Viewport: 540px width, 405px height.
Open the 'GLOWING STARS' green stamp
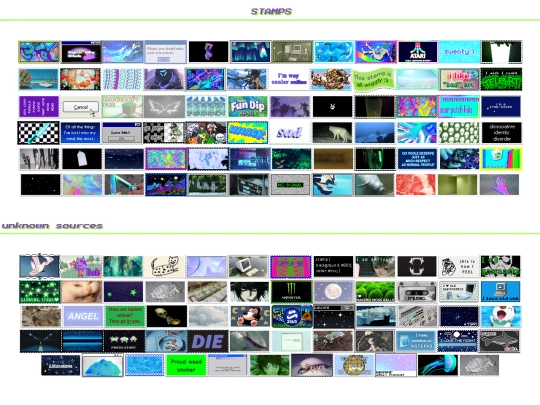[x=39, y=292]
